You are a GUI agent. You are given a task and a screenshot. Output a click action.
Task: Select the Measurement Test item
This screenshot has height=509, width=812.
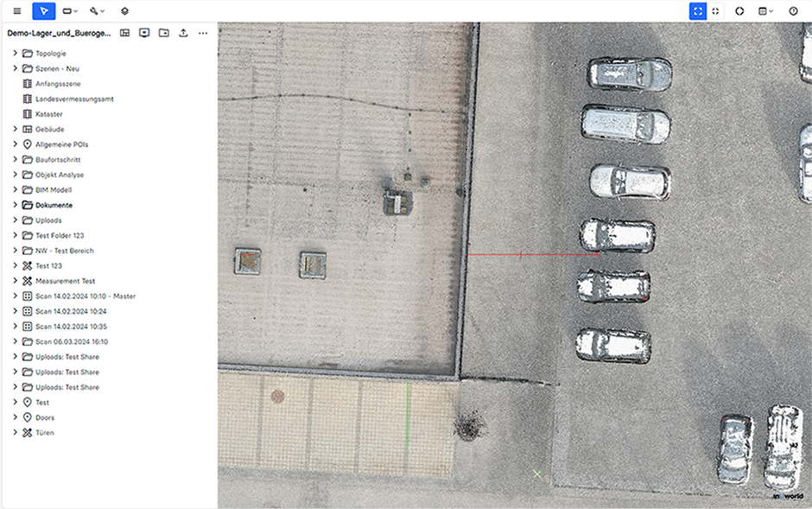click(65, 281)
